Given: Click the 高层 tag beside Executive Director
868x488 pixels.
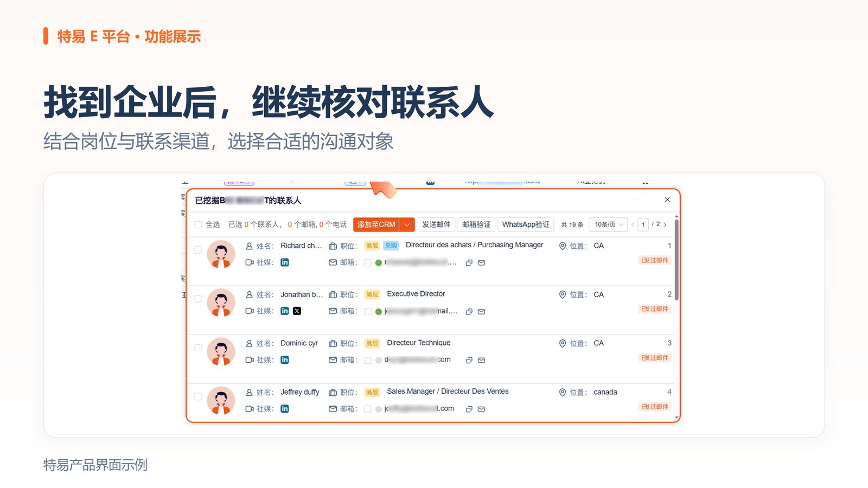Looking at the screenshot, I should point(372,294).
